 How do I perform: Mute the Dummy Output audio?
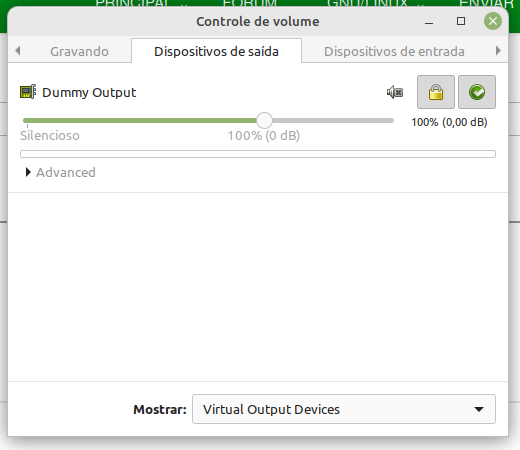point(395,92)
